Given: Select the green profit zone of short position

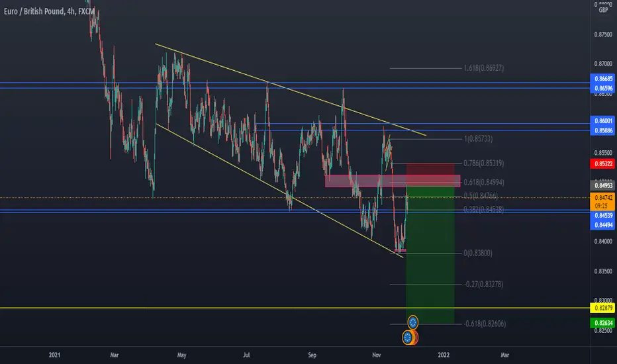Looking at the screenshot, I should click(x=430, y=255).
